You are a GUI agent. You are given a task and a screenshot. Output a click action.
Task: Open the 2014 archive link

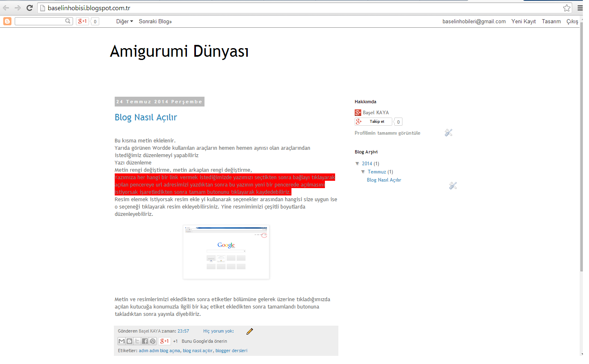point(367,164)
